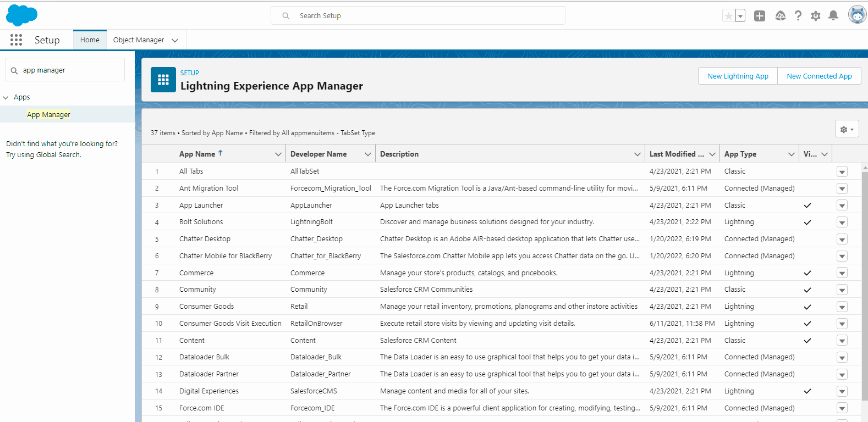This screenshot has height=422, width=868.
Task: Open row actions for Force.com IDE
Action: click(842, 408)
